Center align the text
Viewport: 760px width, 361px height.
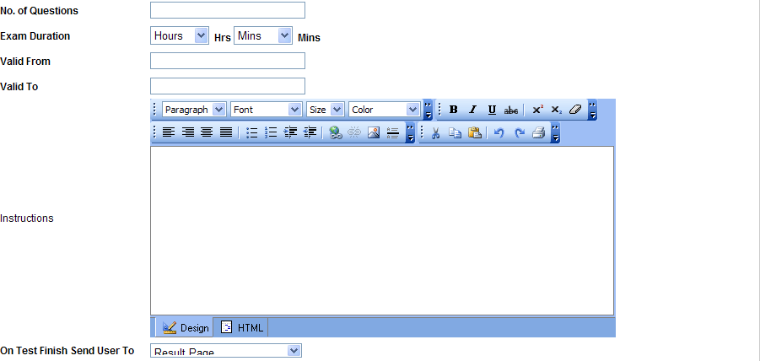pos(207,132)
